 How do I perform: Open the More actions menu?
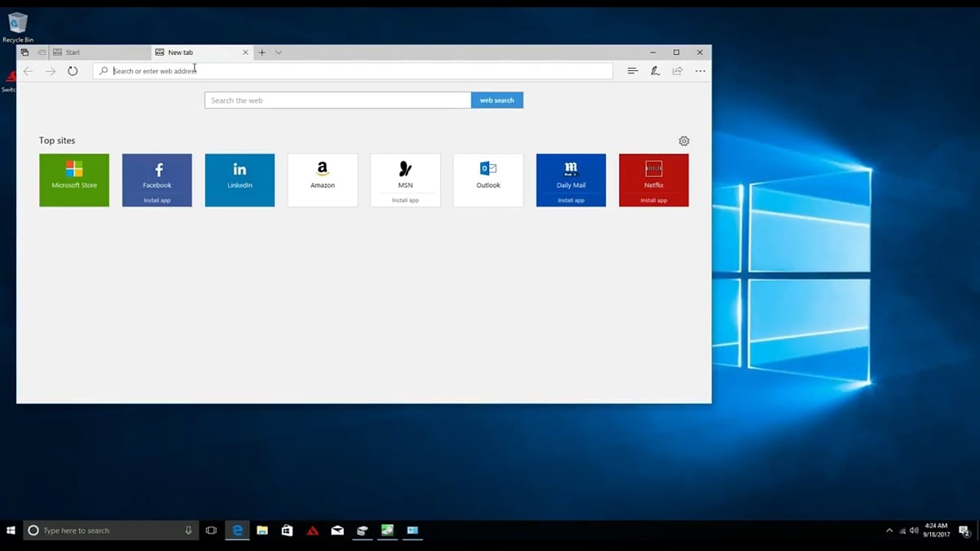[700, 71]
